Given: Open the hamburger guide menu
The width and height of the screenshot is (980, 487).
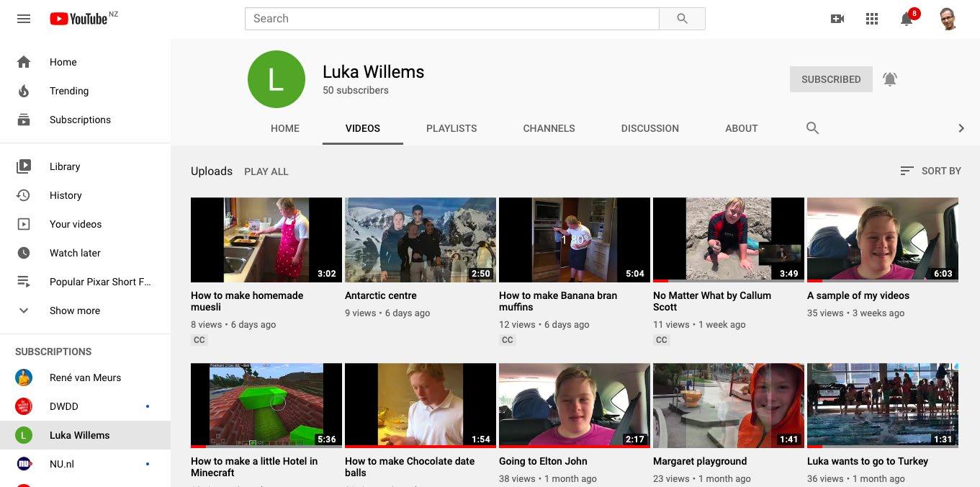Looking at the screenshot, I should (x=24, y=19).
